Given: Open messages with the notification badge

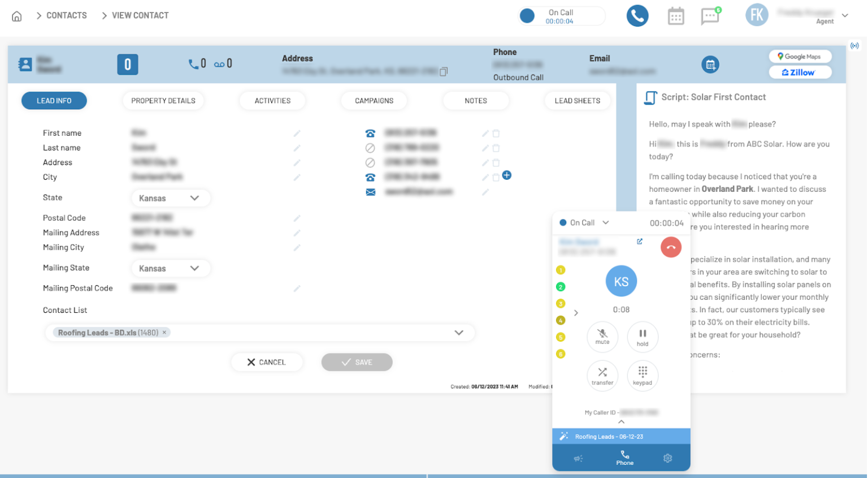Looking at the screenshot, I should pyautogui.click(x=710, y=15).
